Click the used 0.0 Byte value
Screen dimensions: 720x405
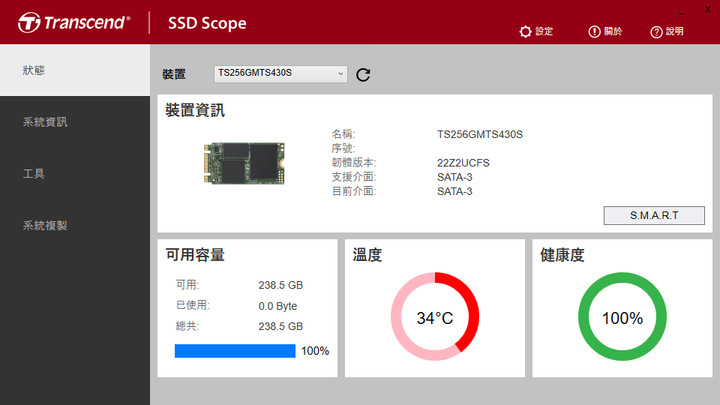click(x=278, y=306)
